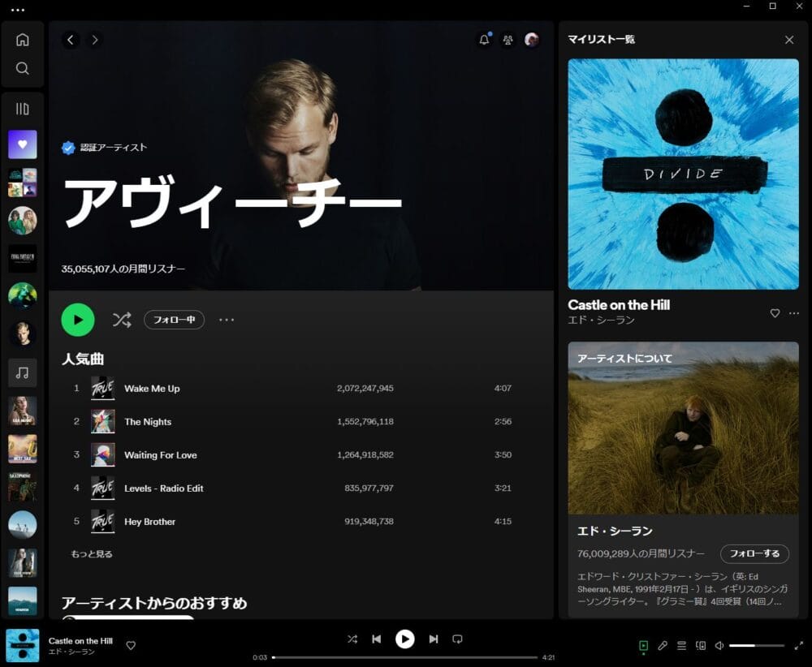Open the friend activity icon
The height and width of the screenshot is (667, 812).
point(508,40)
